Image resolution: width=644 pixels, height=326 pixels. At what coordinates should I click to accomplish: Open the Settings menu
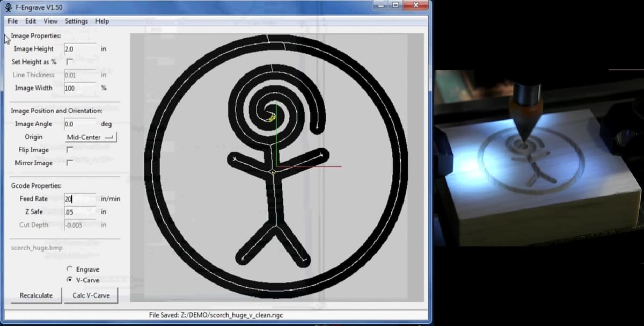tap(76, 21)
